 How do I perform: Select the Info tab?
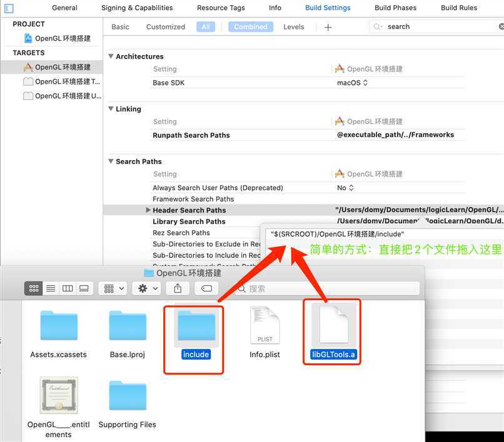point(275,8)
